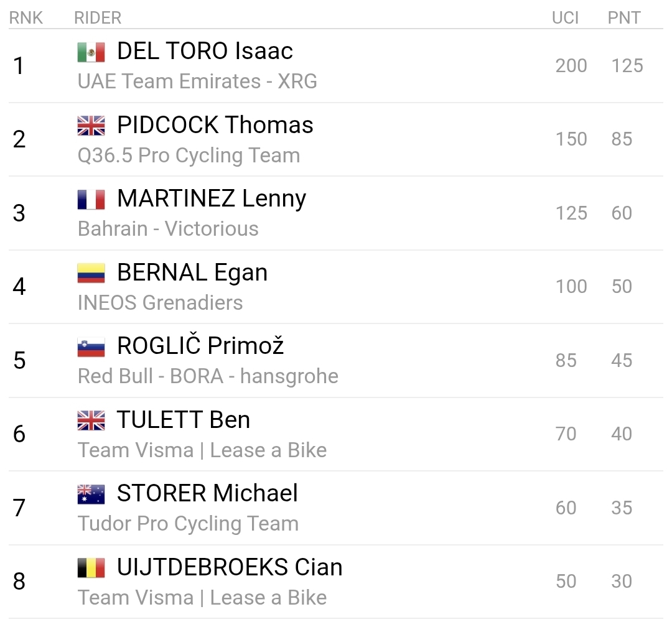Screen dimensions: 672x627
Task: Sort by the UCI column header
Action: tap(565, 18)
